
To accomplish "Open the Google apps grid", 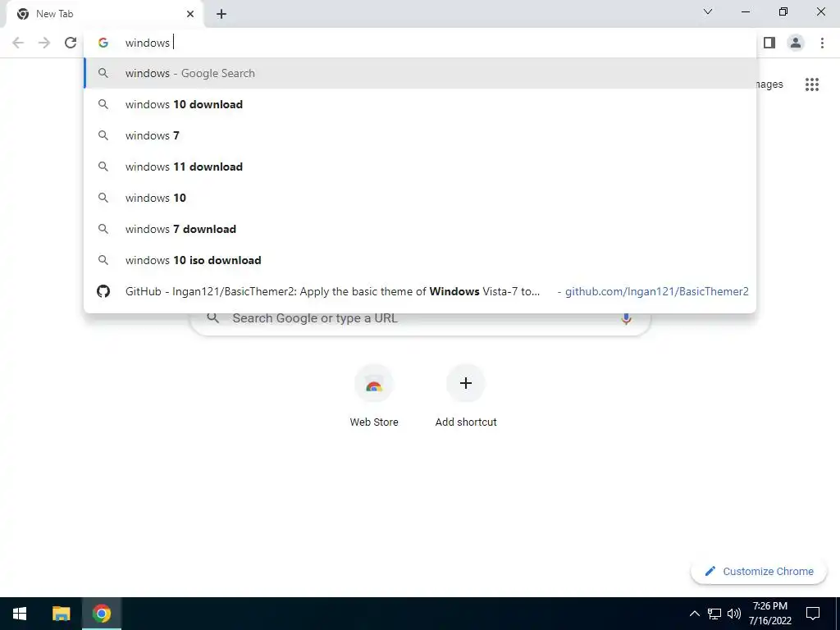I will (811, 84).
